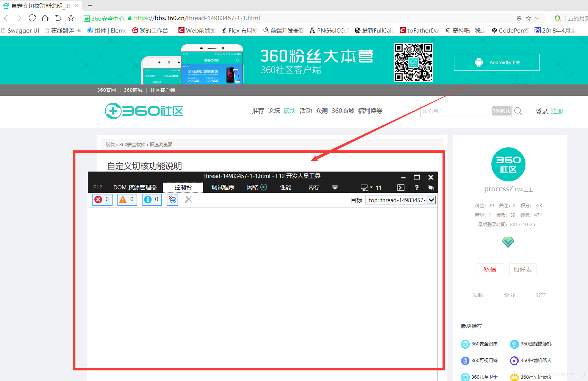
Task: Select the 论坛 navigation item
Action: (274, 111)
